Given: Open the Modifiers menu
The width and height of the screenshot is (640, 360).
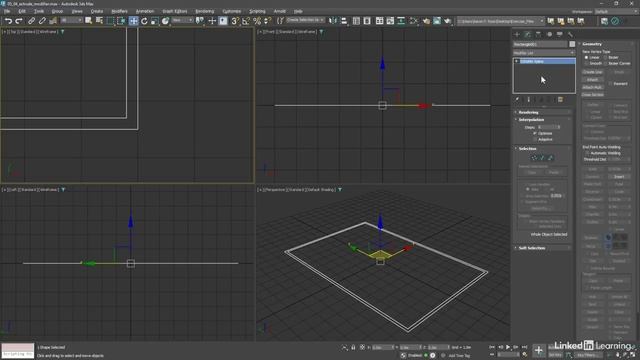Looking at the screenshot, I should point(119,11).
